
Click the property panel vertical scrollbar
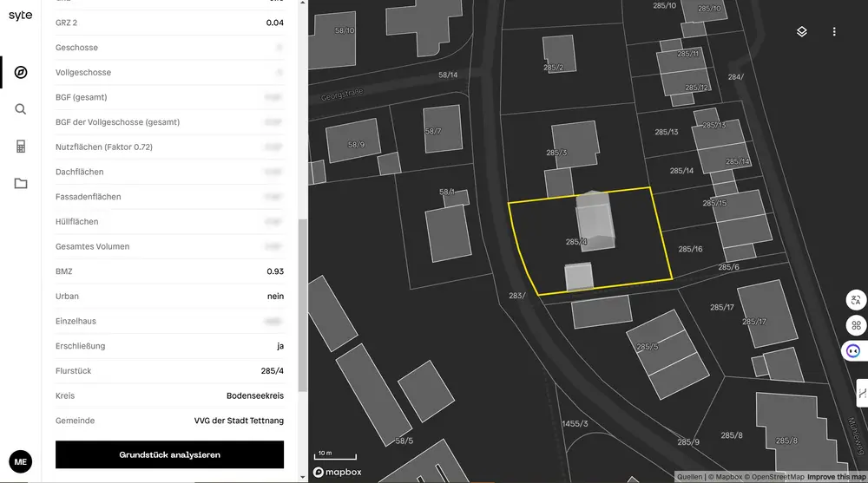pyautogui.click(x=302, y=304)
